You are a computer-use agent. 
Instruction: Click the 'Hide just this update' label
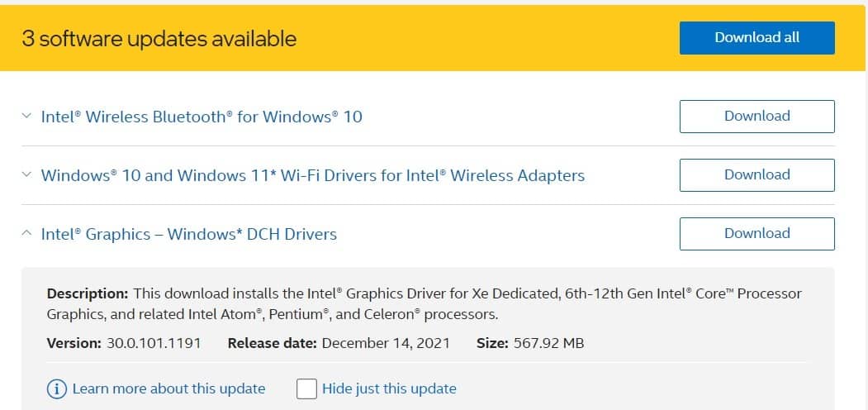389,389
